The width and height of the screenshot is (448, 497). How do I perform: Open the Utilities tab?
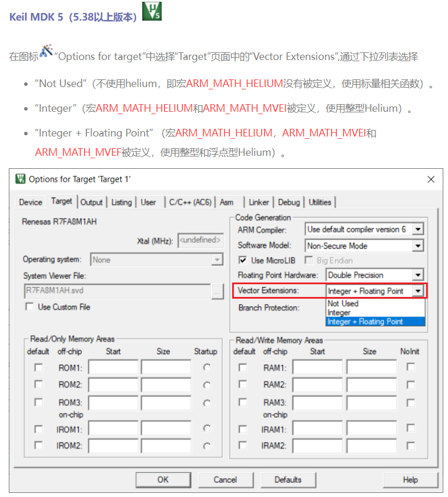[320, 202]
